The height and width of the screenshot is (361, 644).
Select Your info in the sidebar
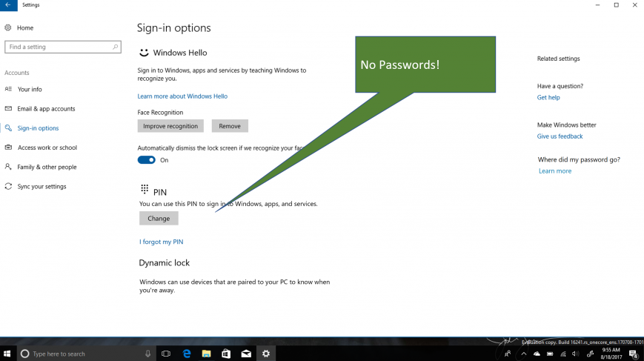(30, 89)
